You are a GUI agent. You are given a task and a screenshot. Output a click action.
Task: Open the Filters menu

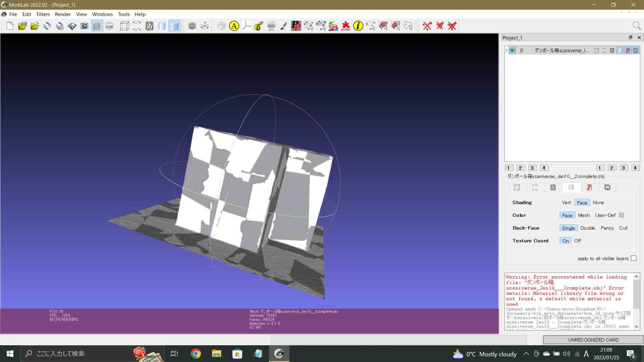pos(43,14)
